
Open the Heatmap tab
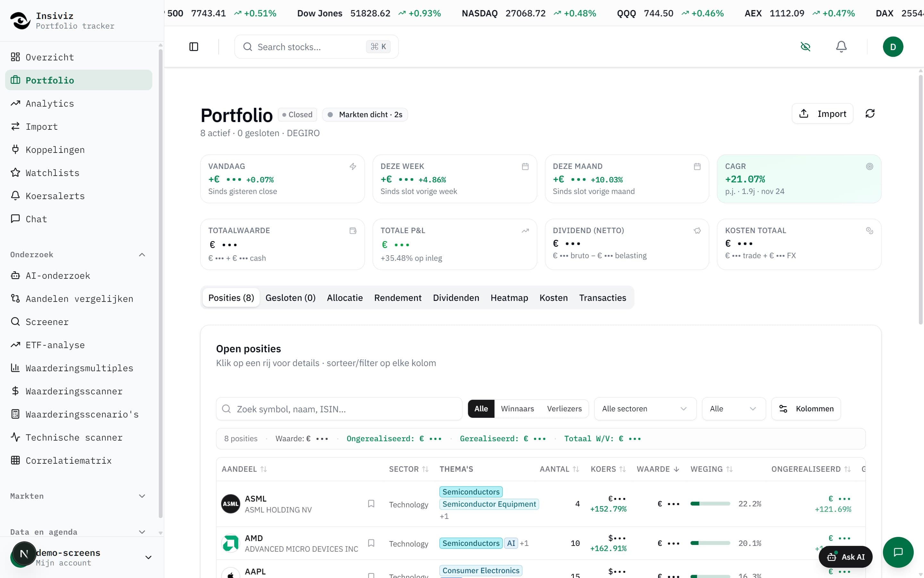[509, 297]
